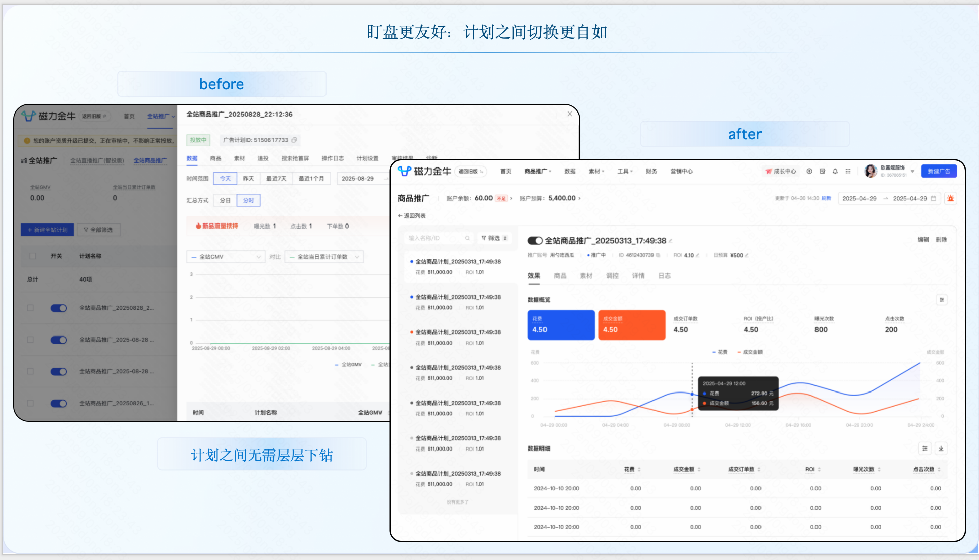Download data via the 数据明细 download icon
The height and width of the screenshot is (560, 979).
[x=941, y=448]
